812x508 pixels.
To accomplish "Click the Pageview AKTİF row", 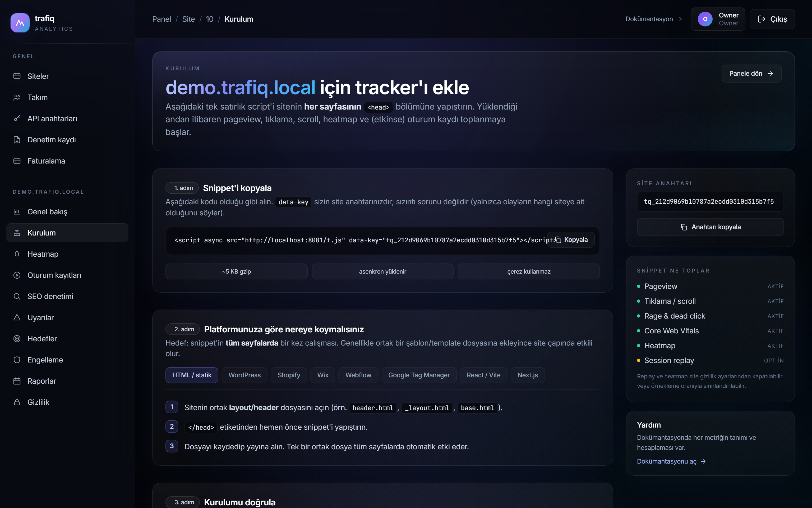I will [710, 287].
